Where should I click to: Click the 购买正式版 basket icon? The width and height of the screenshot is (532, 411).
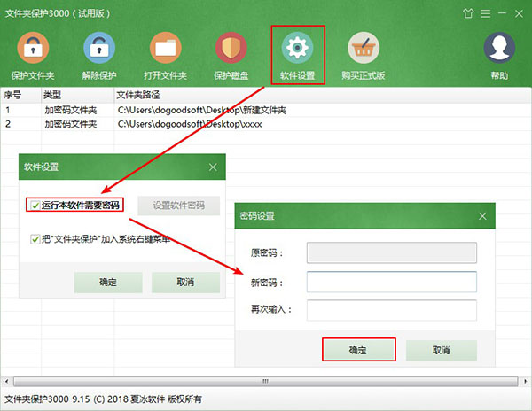point(364,48)
